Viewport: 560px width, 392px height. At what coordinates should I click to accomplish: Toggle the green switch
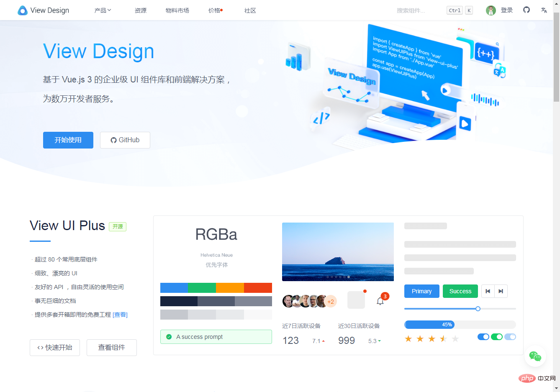(x=497, y=337)
